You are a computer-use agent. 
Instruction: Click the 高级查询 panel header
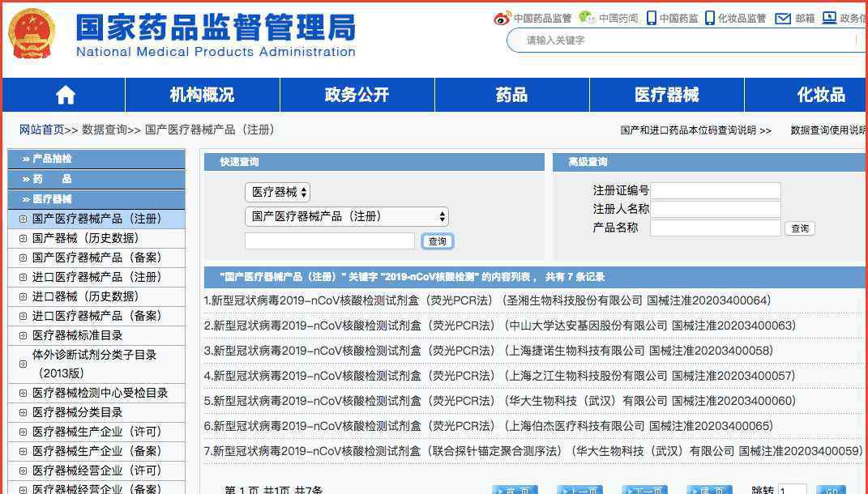(710, 162)
